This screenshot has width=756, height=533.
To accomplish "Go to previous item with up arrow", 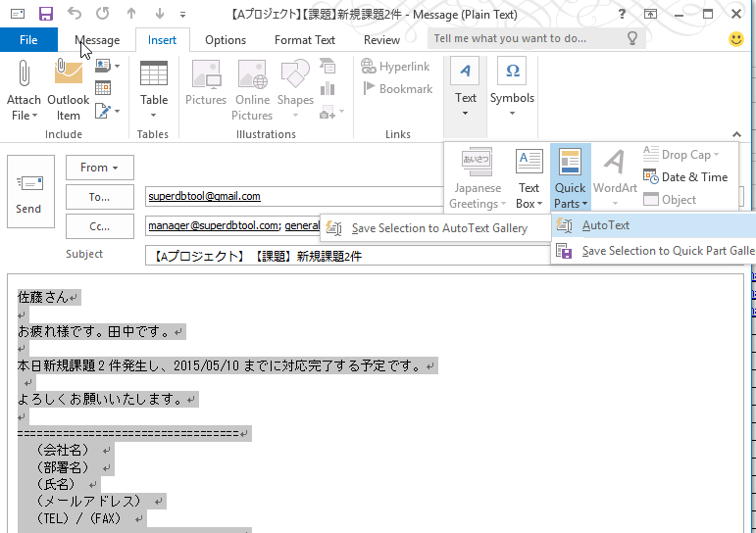I will (131, 14).
